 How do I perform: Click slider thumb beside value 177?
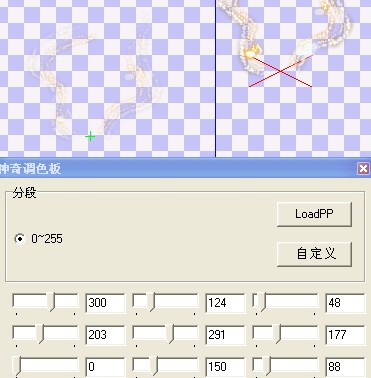click(277, 334)
